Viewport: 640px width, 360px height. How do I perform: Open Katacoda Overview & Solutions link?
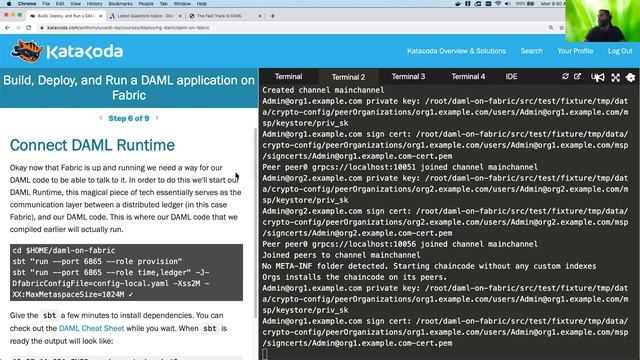coord(456,51)
